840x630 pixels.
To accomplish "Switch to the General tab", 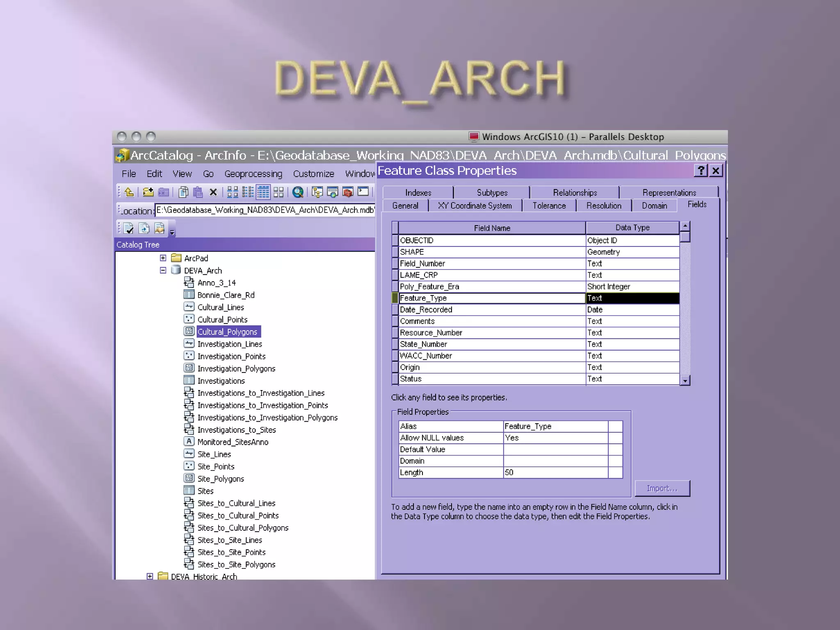I will tap(405, 205).
